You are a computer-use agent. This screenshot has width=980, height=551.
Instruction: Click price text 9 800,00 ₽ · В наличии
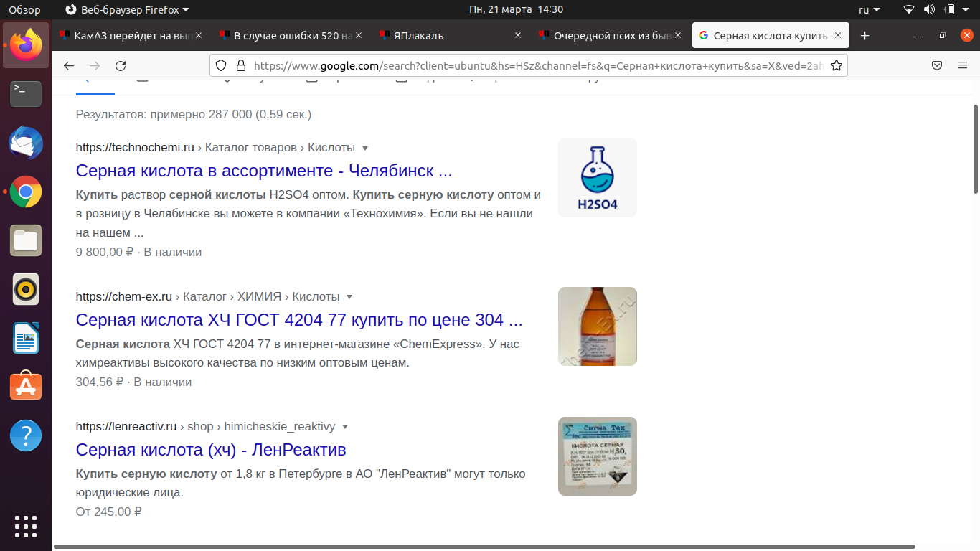tap(138, 253)
